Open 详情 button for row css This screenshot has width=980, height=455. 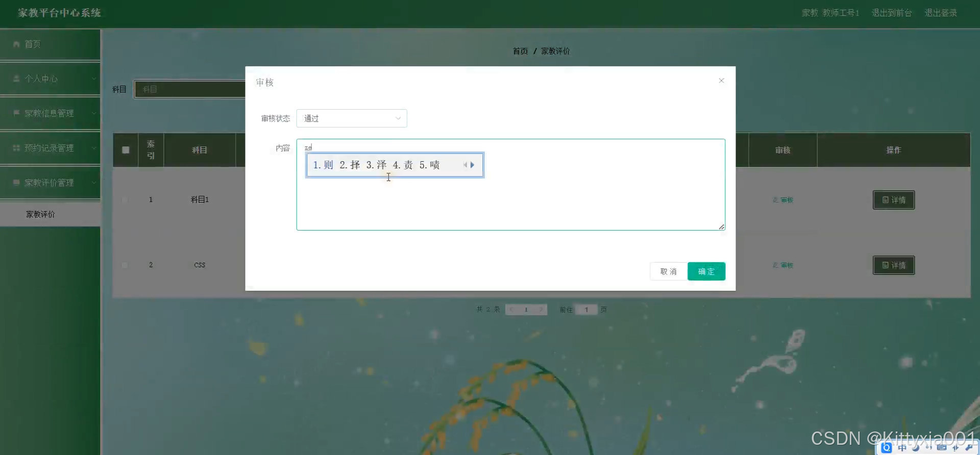(894, 265)
